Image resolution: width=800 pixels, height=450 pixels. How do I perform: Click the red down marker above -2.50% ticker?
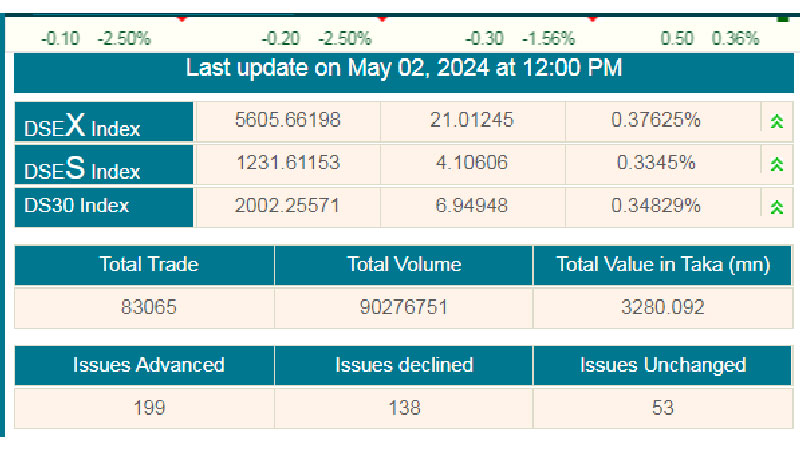181,18
